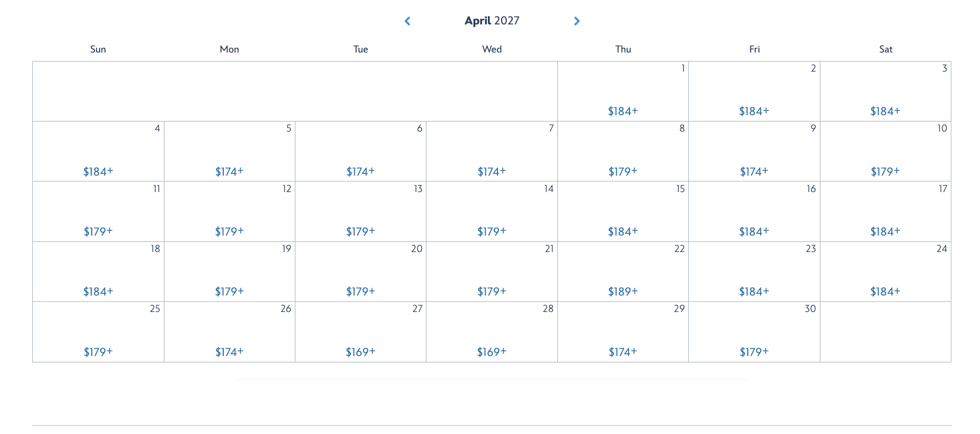Choose April 10 date cell
980x434 pixels.
[885, 151]
